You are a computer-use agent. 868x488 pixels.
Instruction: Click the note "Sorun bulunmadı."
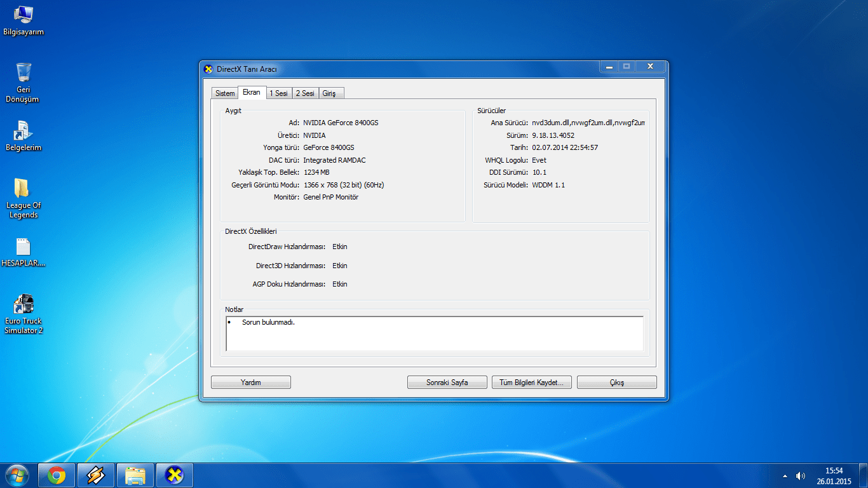(x=268, y=322)
